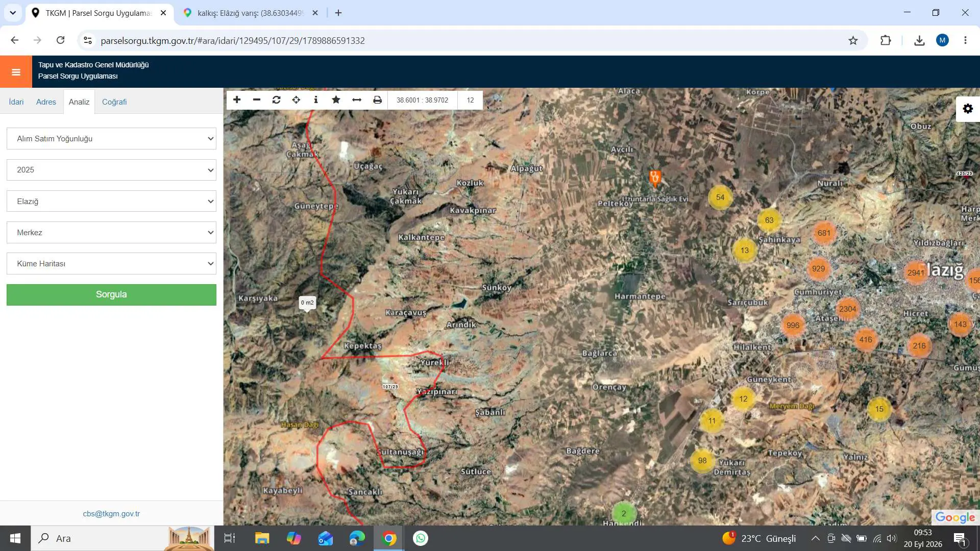Open File Explorer from taskbar
Viewport: 980px width, 551px height.
click(262, 538)
